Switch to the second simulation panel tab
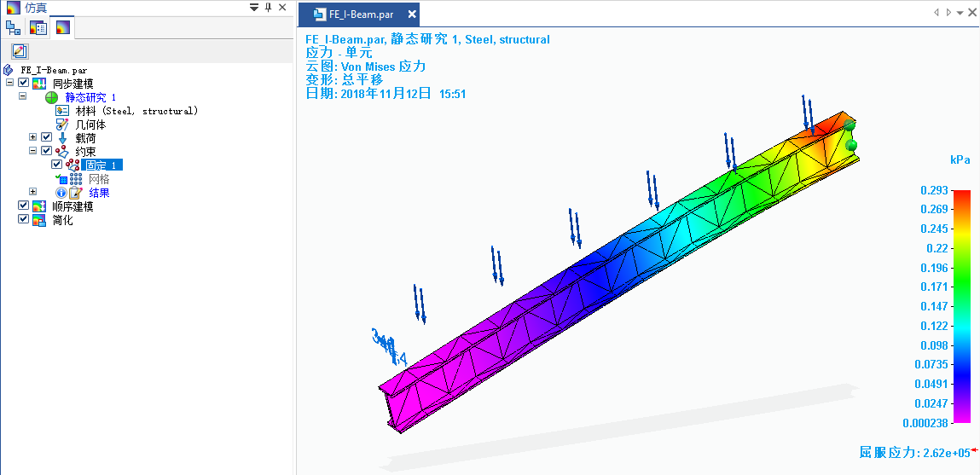 38,27
